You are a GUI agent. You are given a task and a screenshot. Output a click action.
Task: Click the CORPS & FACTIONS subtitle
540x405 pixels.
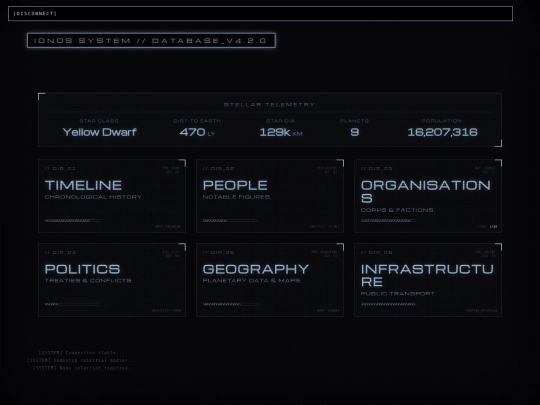pos(398,210)
